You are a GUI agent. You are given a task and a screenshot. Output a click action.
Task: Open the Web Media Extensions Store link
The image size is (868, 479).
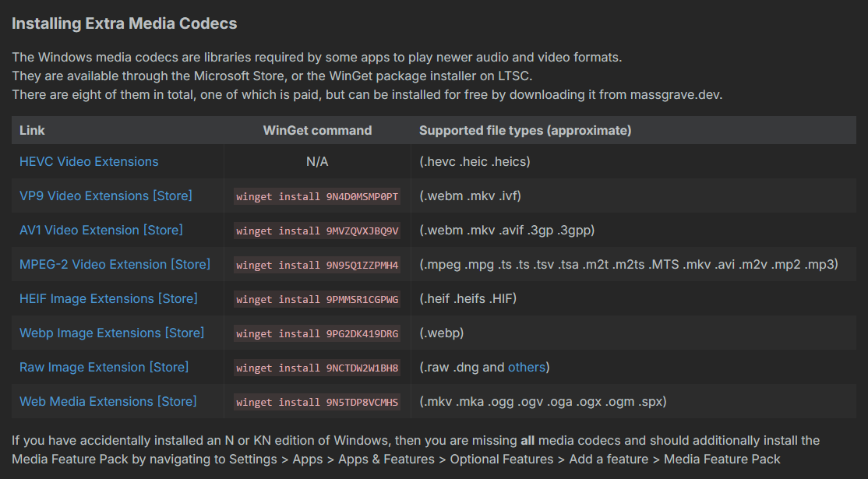pyautogui.click(x=108, y=402)
